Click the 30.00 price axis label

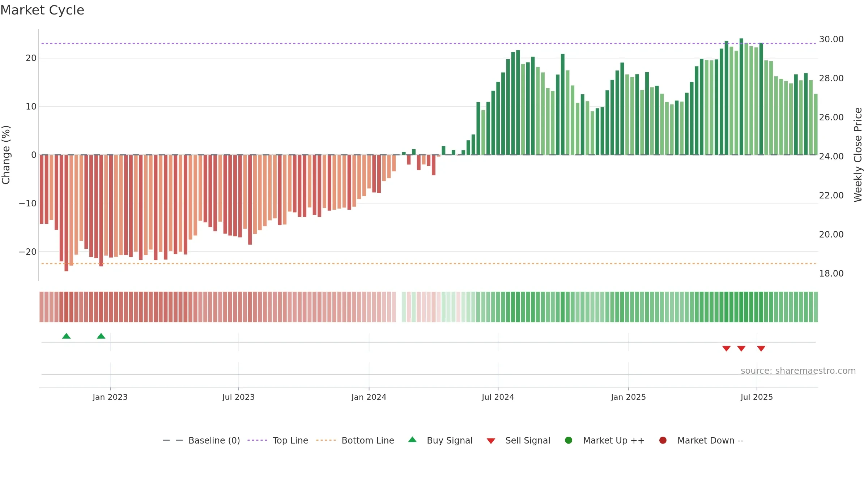point(831,39)
